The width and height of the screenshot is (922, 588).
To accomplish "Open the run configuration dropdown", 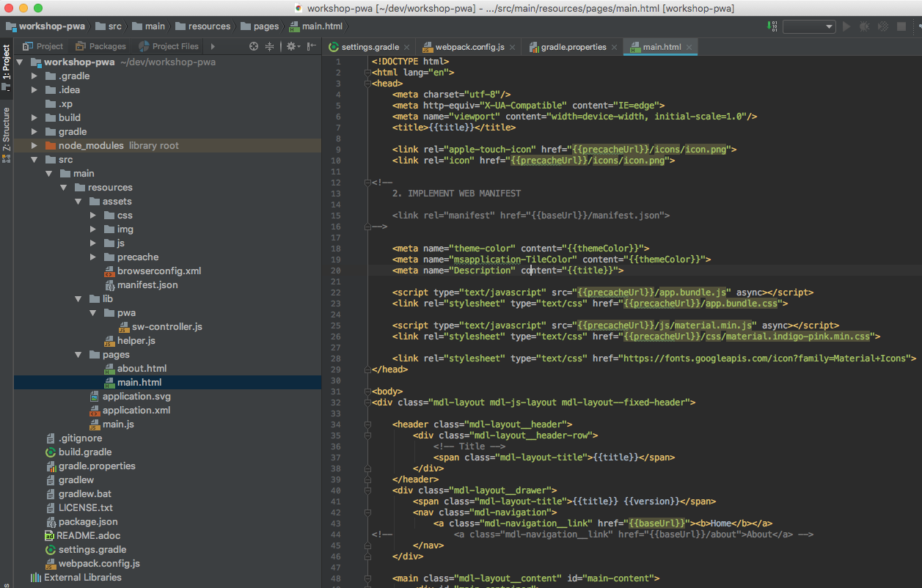I will click(809, 26).
